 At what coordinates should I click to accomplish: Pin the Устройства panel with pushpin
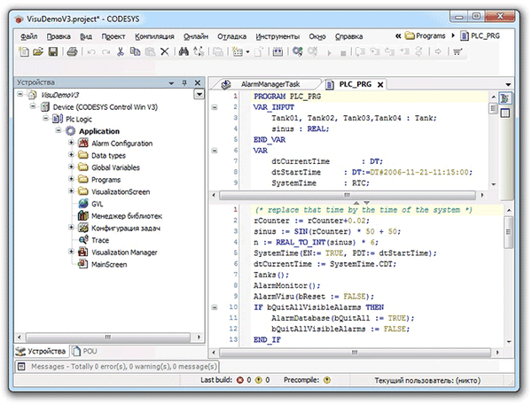coord(183,82)
